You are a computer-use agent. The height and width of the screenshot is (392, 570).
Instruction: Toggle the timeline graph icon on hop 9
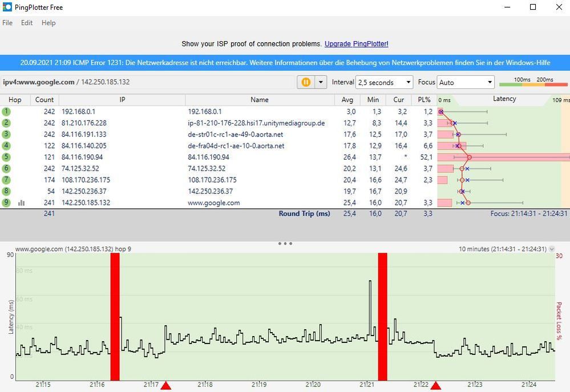tap(22, 203)
